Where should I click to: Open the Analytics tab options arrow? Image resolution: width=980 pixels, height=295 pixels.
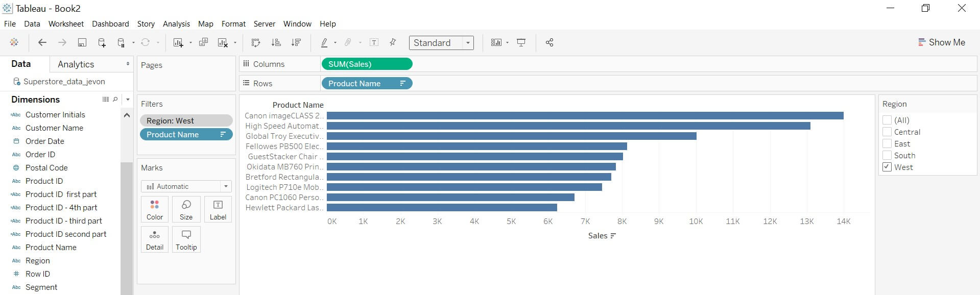128,64
